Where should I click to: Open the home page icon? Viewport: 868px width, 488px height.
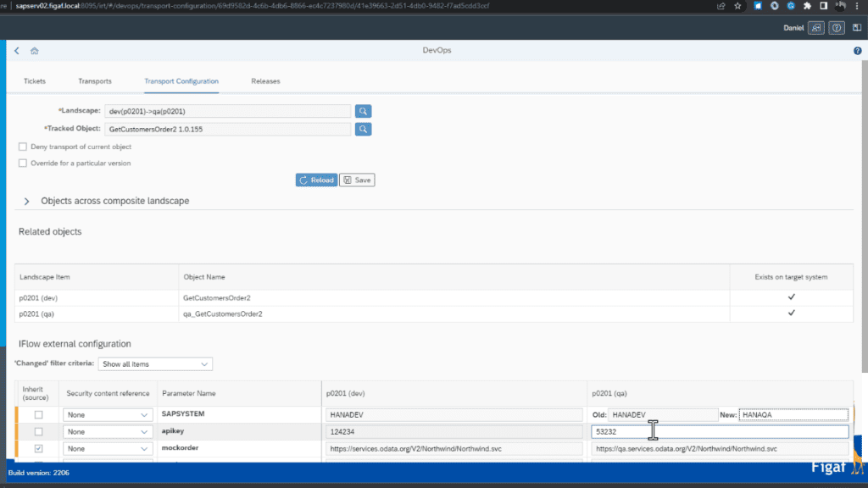point(34,50)
